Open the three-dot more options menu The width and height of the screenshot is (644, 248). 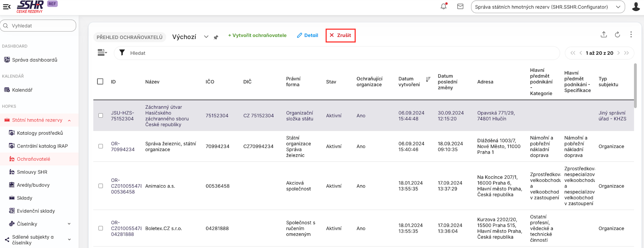click(631, 35)
